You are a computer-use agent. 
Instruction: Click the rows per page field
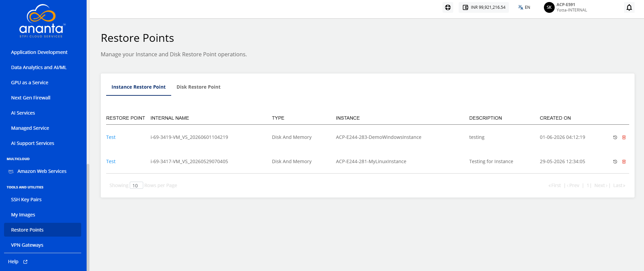[x=136, y=185]
